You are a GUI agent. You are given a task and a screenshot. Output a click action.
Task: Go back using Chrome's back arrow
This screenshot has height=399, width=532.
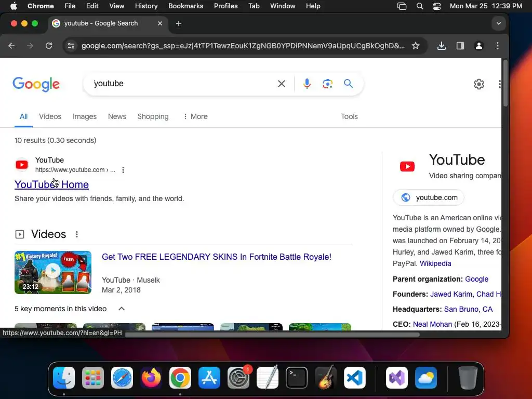[11, 46]
